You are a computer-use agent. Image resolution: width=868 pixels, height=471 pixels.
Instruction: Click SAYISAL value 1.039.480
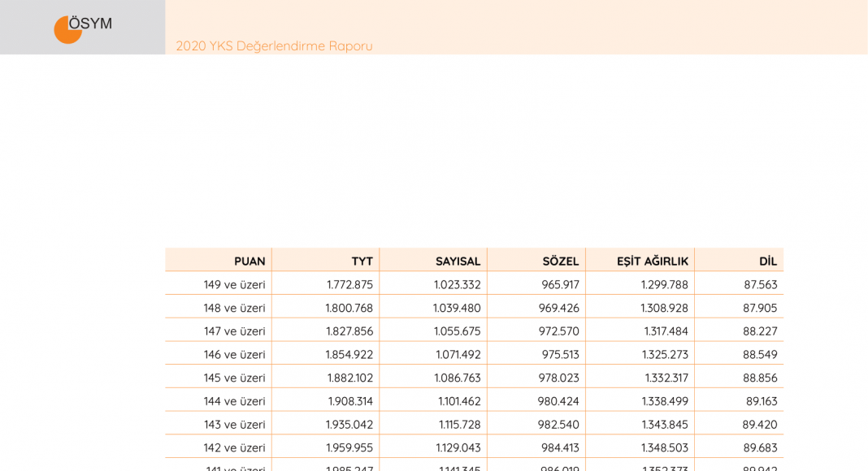pos(457,308)
